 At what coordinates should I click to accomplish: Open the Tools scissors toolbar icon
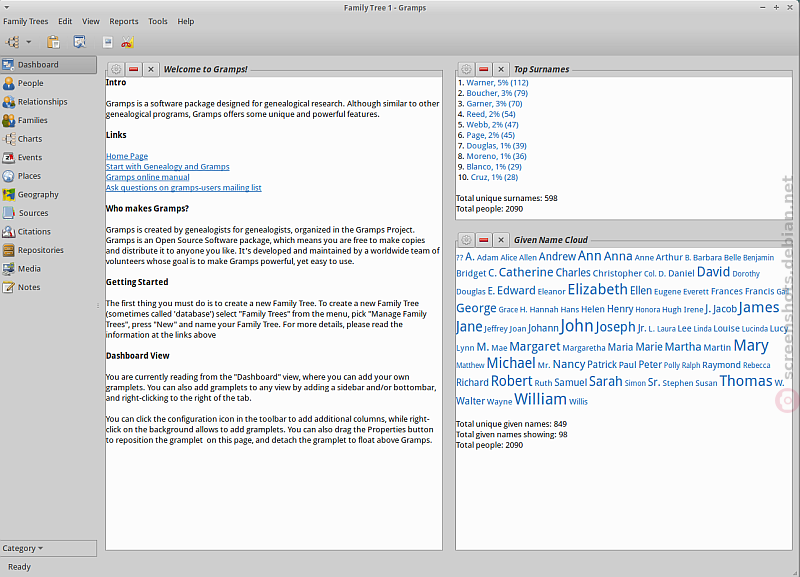pos(127,42)
